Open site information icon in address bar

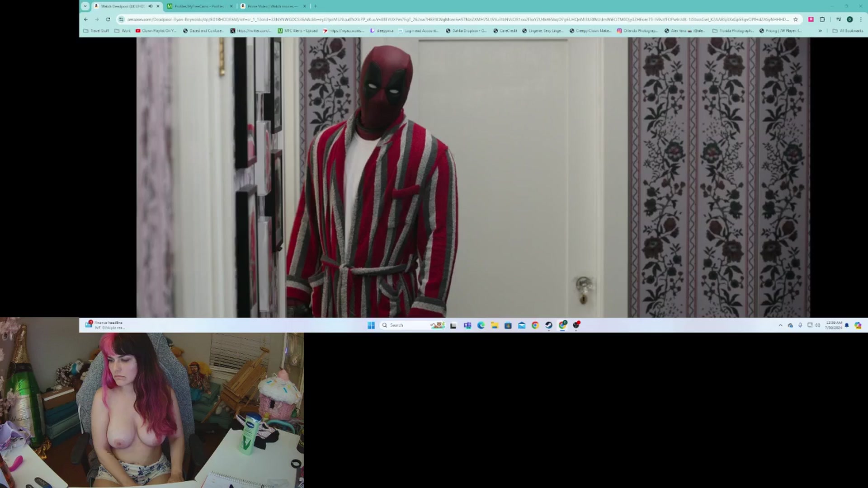coord(121,19)
